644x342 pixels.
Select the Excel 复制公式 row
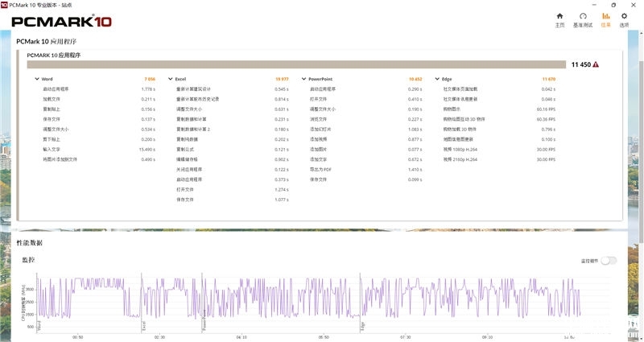coord(233,150)
